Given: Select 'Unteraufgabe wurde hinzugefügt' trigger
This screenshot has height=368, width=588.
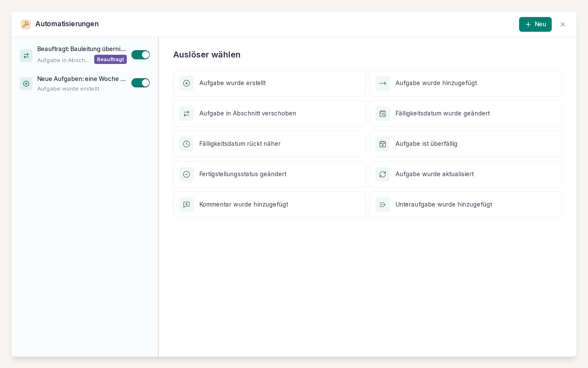Looking at the screenshot, I should pyautogui.click(x=465, y=205).
